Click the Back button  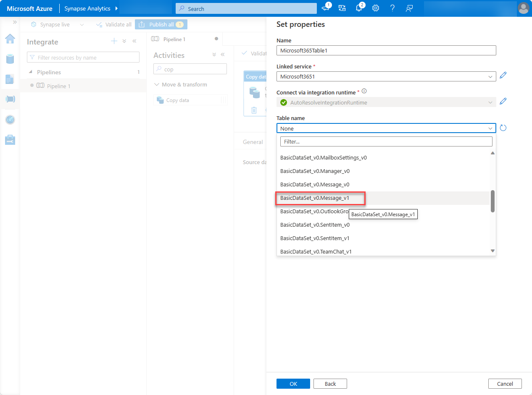tap(330, 384)
